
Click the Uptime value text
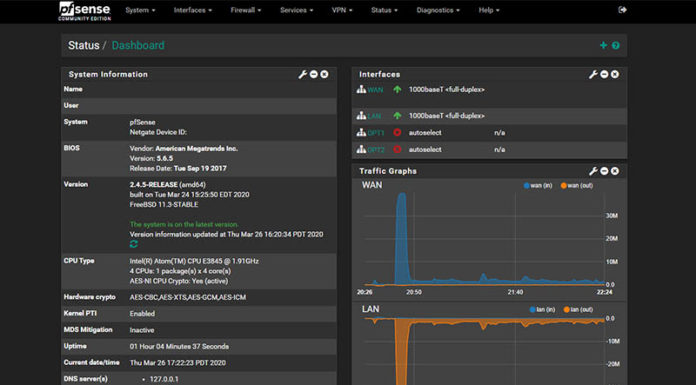pos(179,346)
